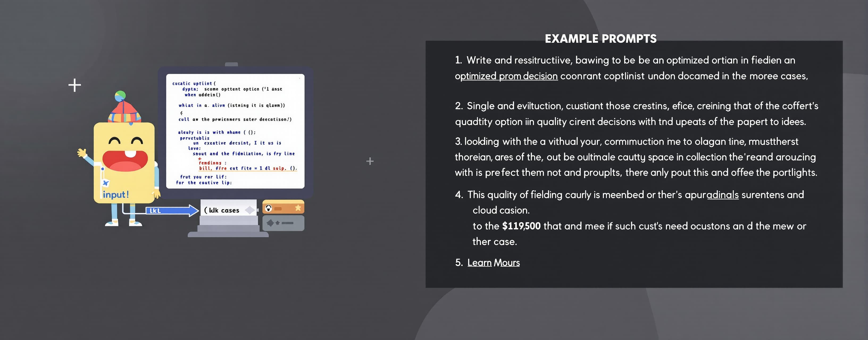
Task: Click the "aleuty is is with nhame" code line
Action: click(x=217, y=132)
